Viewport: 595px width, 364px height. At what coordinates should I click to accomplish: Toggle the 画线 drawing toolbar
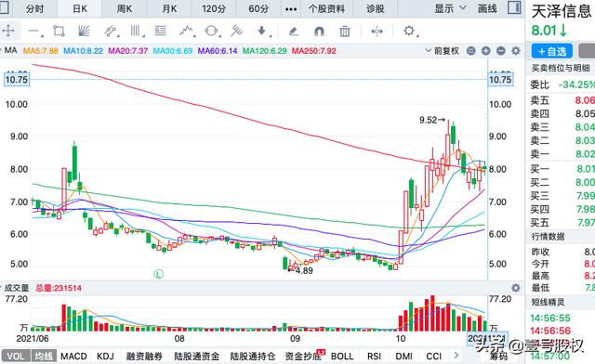coord(487,8)
